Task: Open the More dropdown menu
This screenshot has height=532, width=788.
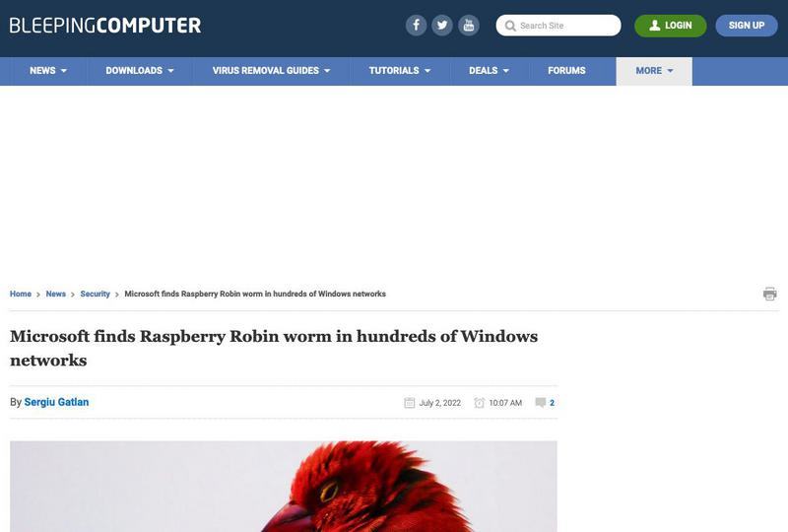Action: point(654,71)
